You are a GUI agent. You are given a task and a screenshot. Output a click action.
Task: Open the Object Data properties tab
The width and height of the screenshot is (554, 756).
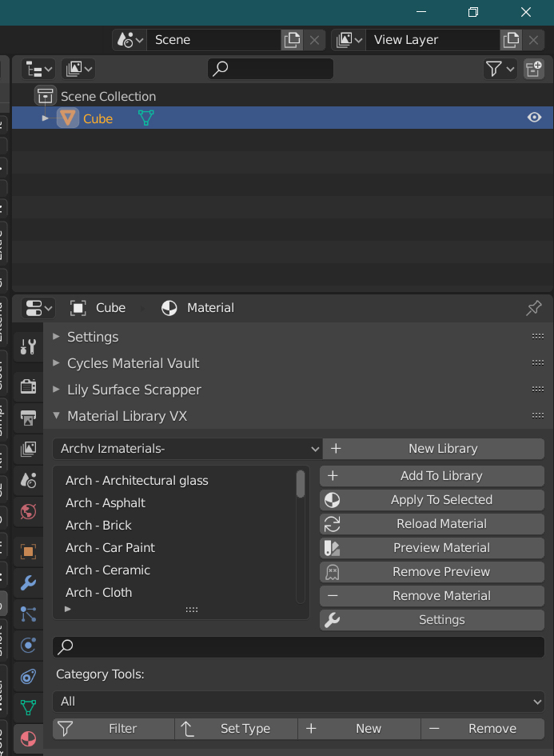click(x=29, y=707)
